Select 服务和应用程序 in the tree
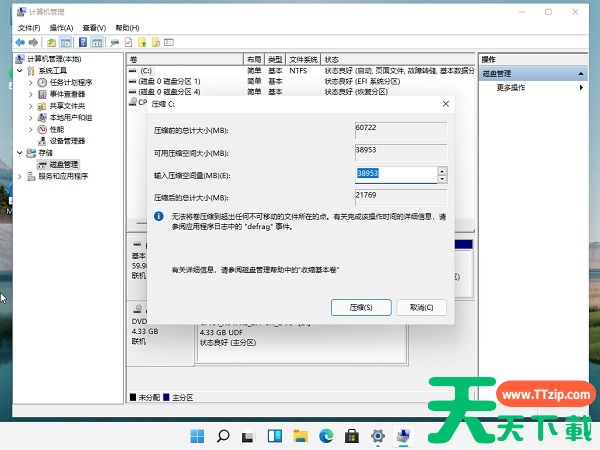Image resolution: width=600 pixels, height=450 pixels. tap(63, 176)
